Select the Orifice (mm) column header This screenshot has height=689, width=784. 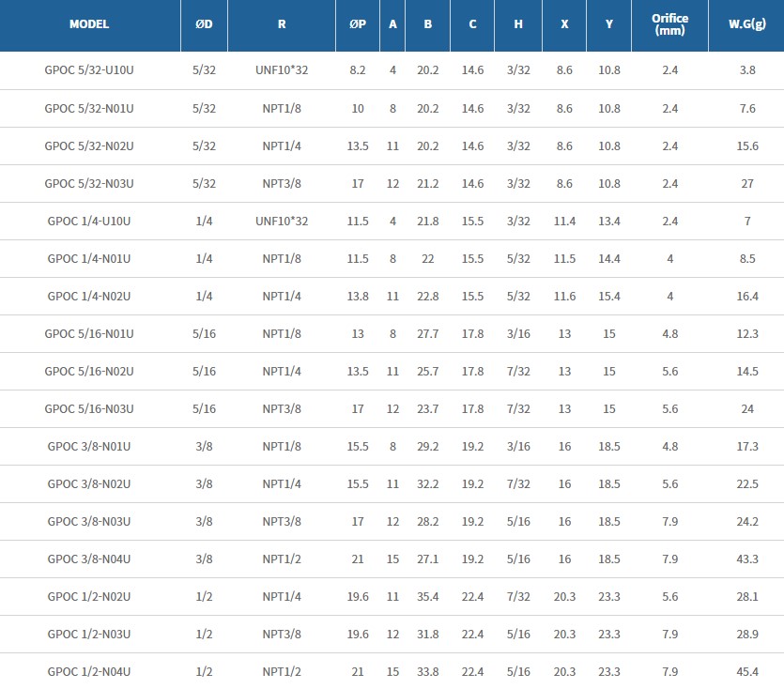[x=670, y=24]
